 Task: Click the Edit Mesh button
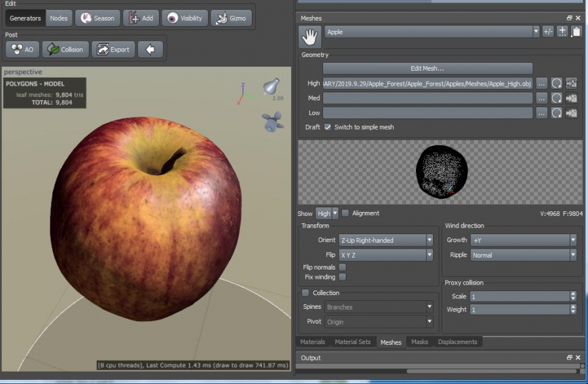pos(427,68)
